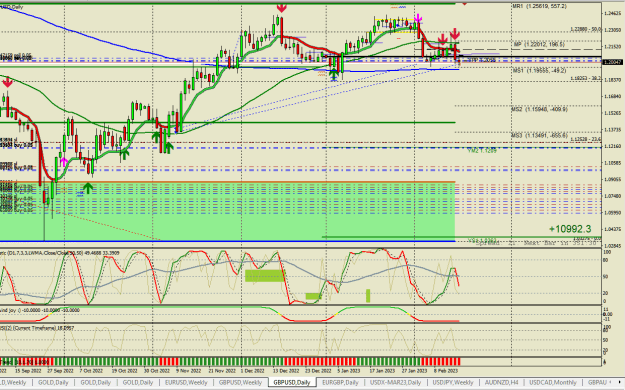The image size is (625, 390).
Task: Click the 8 Feb 2023 date label
Action: point(446,370)
